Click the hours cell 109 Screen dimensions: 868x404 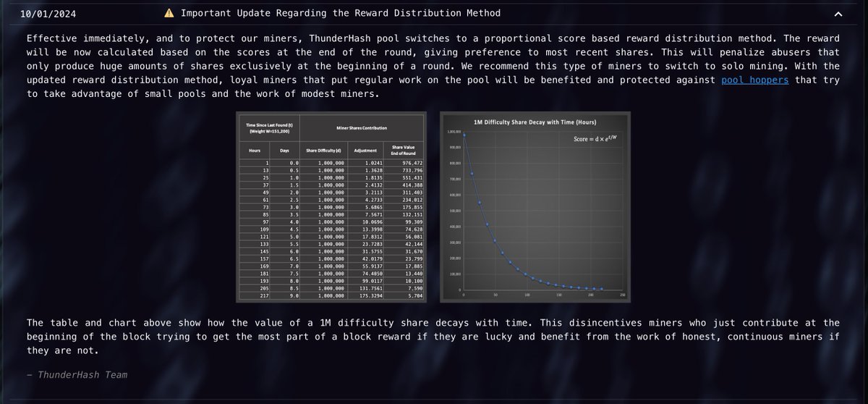(263, 230)
